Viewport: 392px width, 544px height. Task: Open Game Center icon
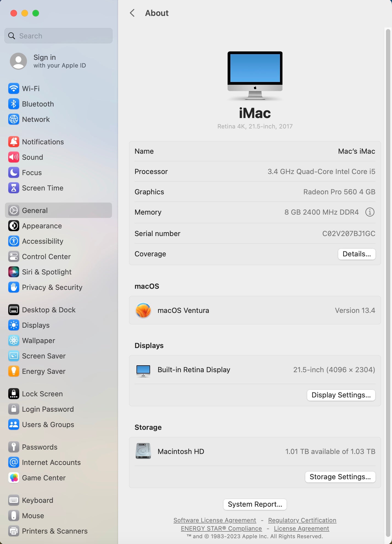tap(14, 478)
